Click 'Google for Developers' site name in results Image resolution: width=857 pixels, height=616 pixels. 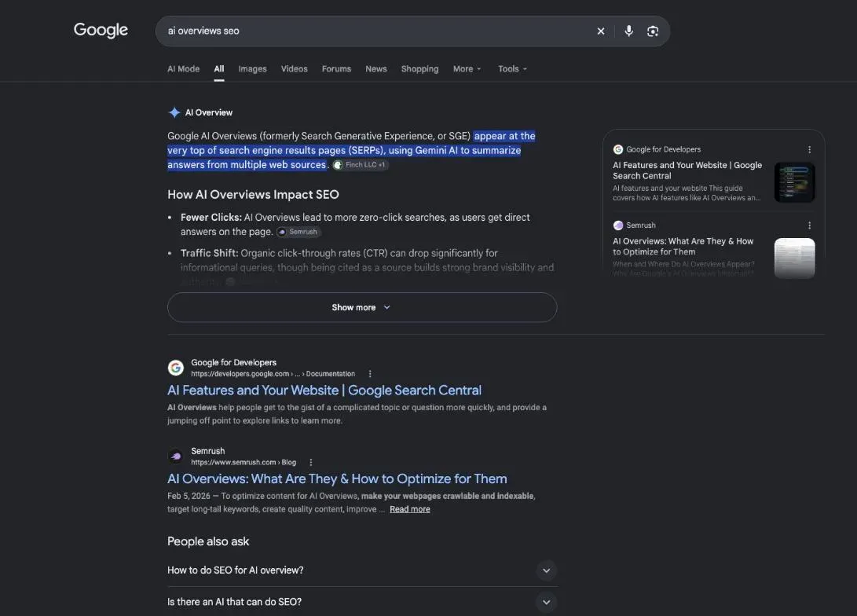coord(233,362)
